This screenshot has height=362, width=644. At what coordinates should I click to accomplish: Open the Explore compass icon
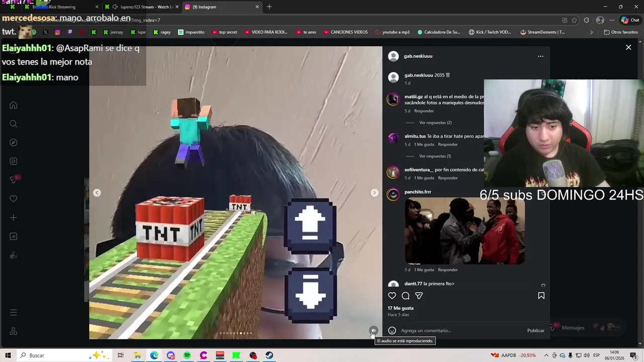click(14, 143)
